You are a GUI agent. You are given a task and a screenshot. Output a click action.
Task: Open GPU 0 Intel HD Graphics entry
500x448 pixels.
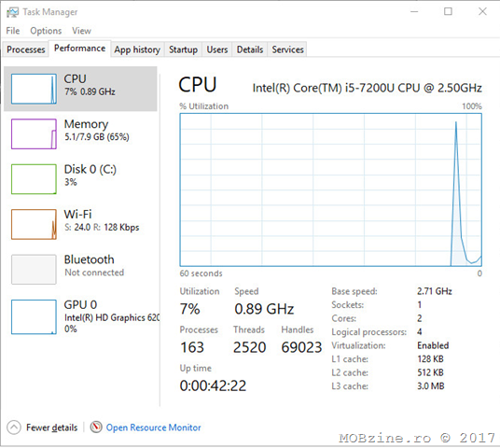pos(80,316)
